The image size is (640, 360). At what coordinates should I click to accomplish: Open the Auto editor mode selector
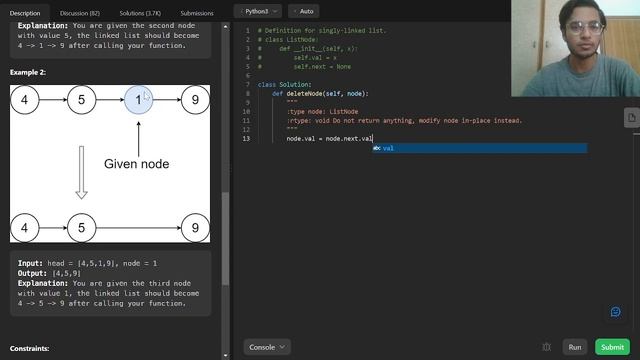pyautogui.click(x=304, y=11)
